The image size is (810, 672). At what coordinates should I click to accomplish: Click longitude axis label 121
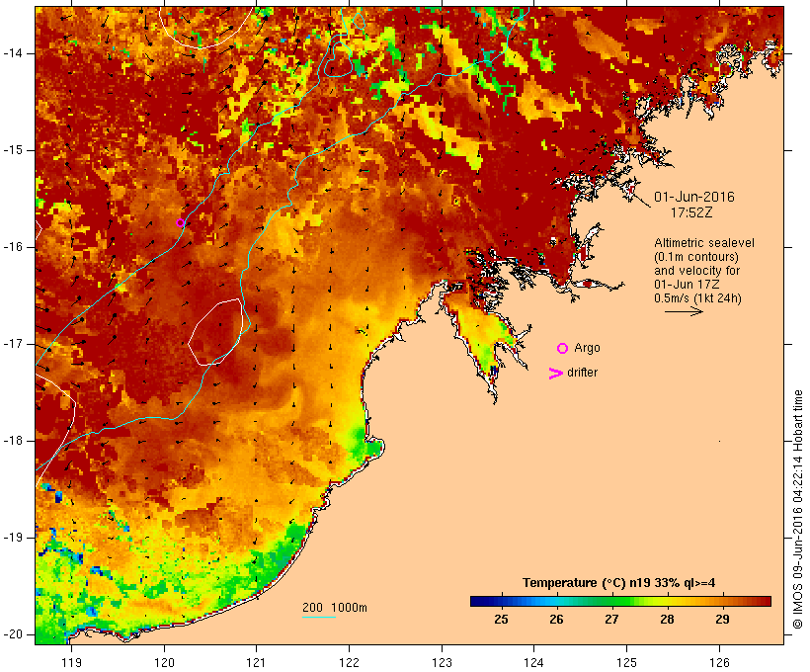click(x=256, y=663)
